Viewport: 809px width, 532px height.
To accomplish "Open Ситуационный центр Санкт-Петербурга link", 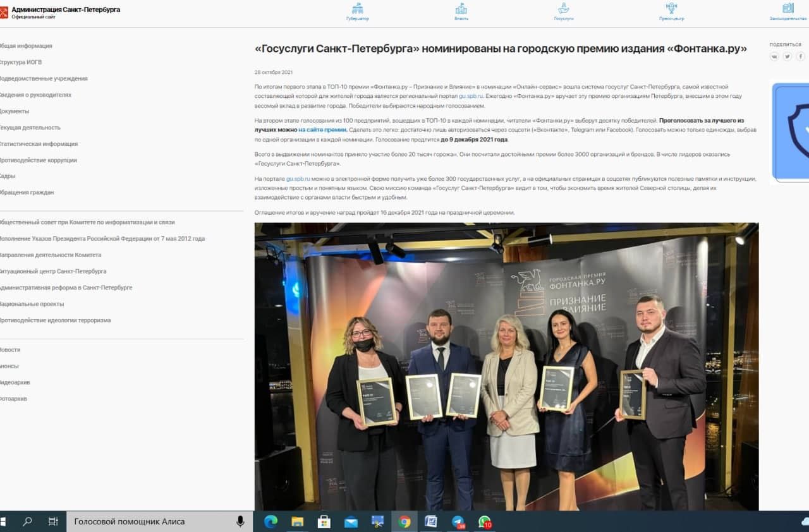I will [x=53, y=272].
